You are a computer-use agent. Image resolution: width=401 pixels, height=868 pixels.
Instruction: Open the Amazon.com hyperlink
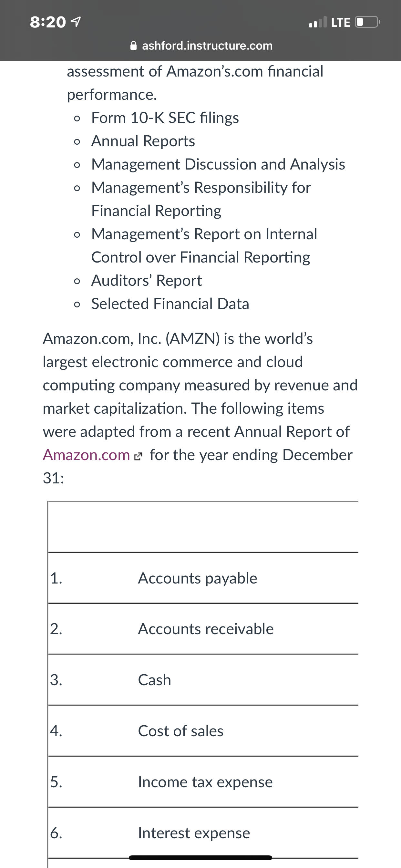pyautogui.click(x=86, y=455)
